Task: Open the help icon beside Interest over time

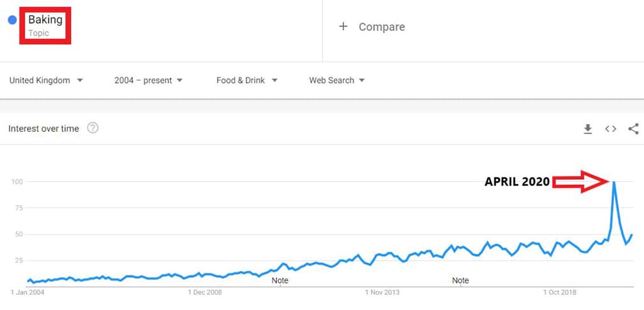Action: pos(93,128)
